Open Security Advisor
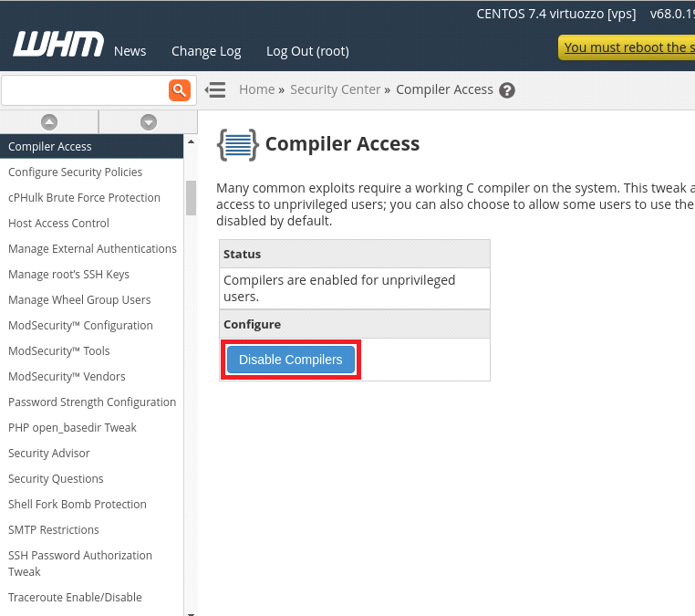 tap(48, 454)
